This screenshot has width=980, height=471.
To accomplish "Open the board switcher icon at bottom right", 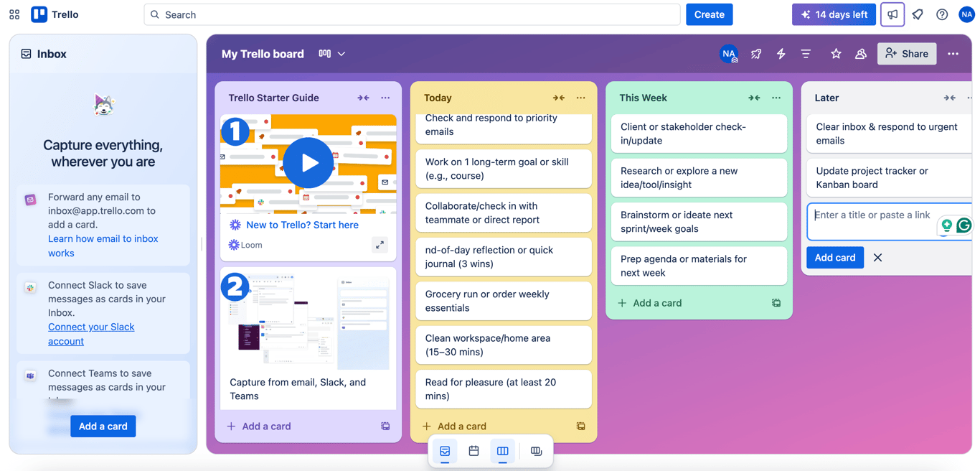I will (536, 451).
